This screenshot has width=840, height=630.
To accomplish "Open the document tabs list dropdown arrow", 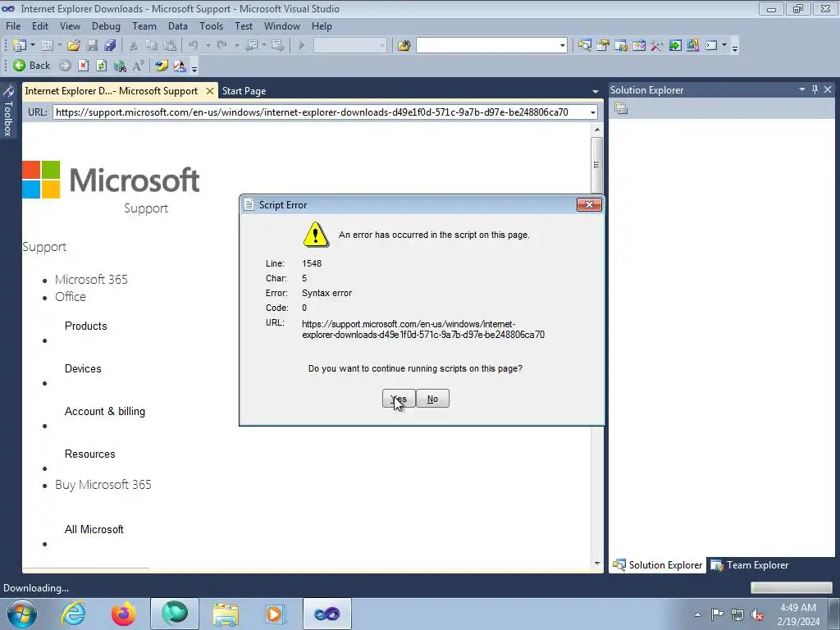I will coord(596,92).
